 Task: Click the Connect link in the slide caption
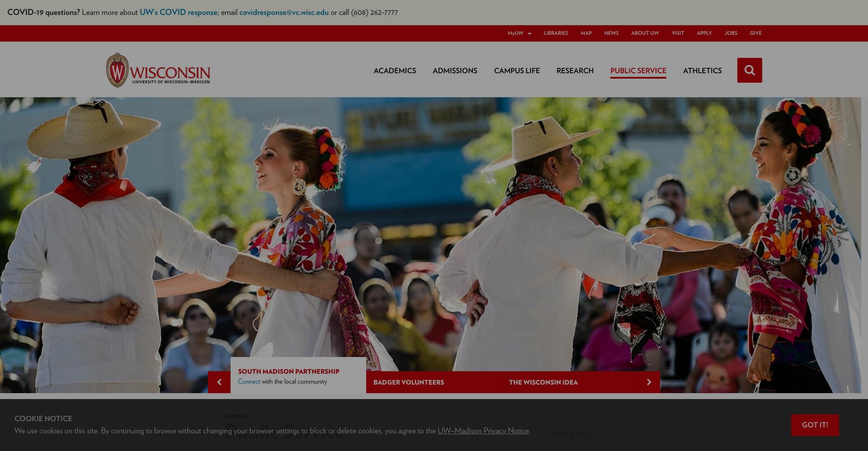249,382
